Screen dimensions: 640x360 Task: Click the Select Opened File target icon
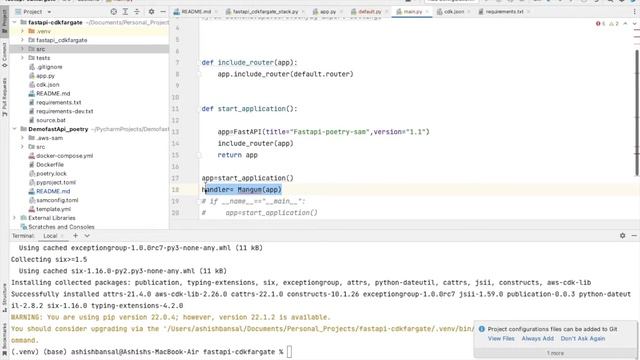113,12
